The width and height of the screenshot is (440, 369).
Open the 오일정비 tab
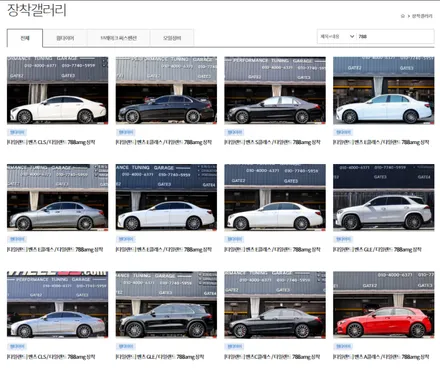click(172, 38)
